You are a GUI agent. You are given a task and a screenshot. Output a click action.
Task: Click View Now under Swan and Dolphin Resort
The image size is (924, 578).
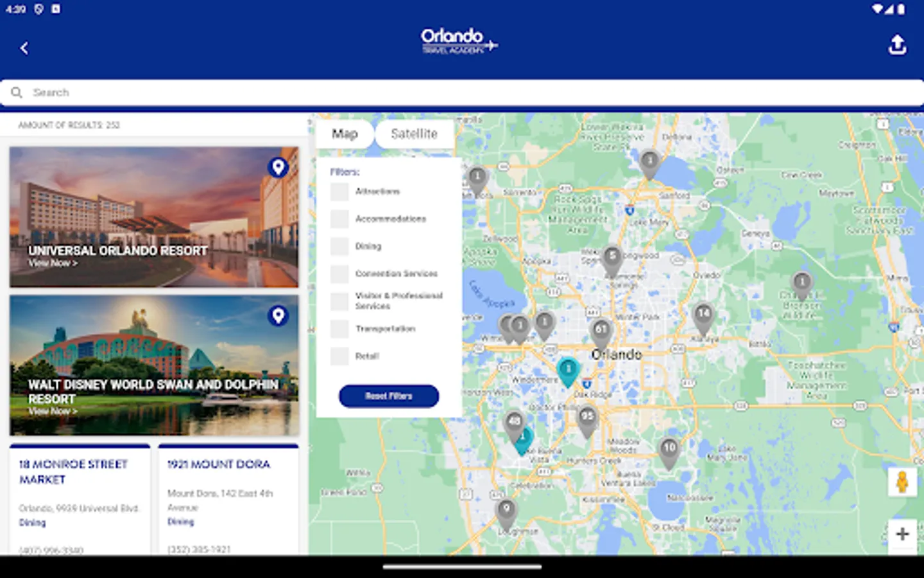(x=53, y=411)
